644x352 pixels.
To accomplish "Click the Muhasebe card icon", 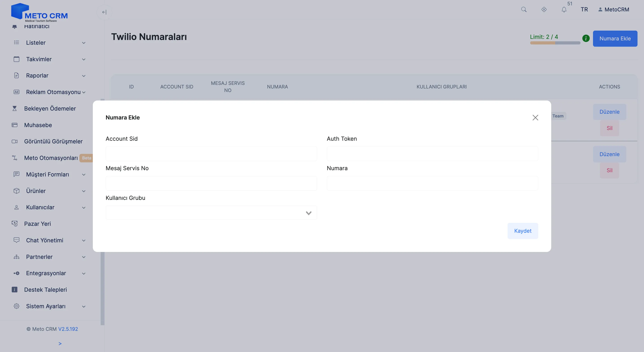I will (x=15, y=125).
